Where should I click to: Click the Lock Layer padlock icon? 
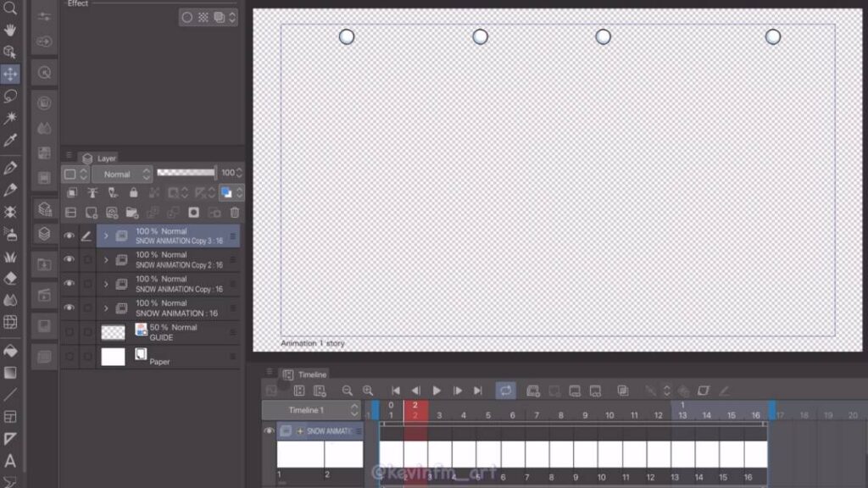click(133, 192)
